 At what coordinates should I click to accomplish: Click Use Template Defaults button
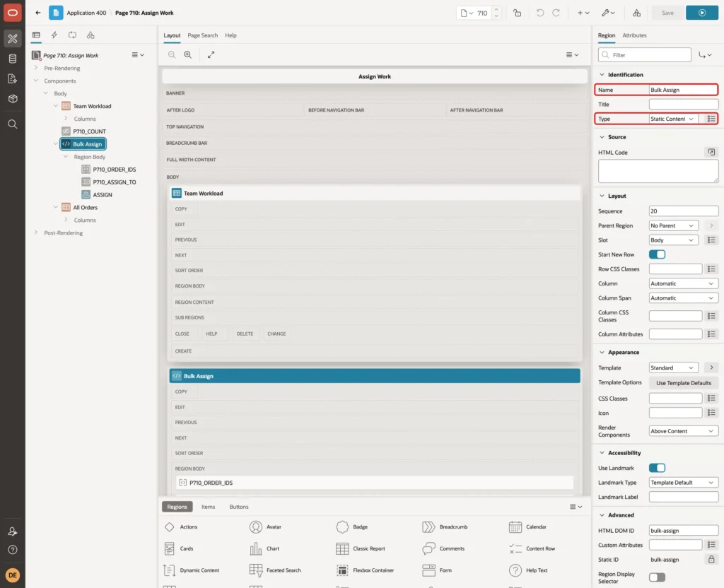pos(684,382)
